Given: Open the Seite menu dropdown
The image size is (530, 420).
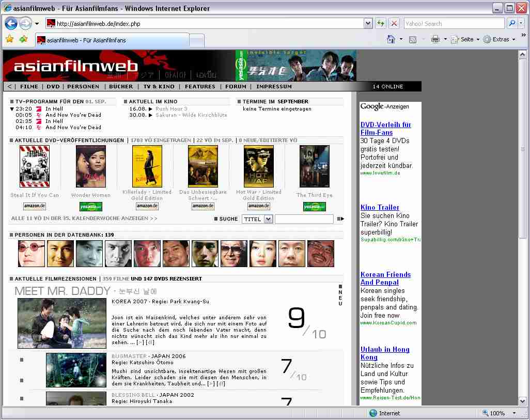Looking at the screenshot, I should click(x=465, y=39).
